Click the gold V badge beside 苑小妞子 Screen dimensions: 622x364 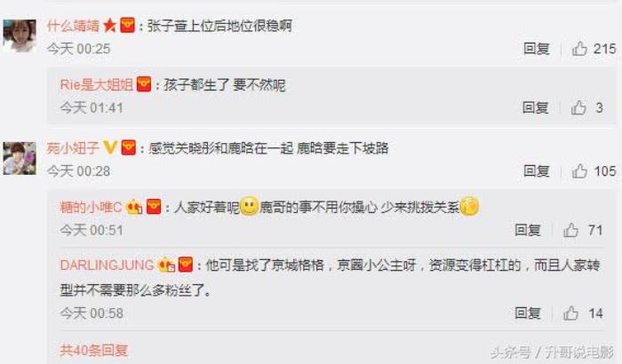tap(110, 147)
